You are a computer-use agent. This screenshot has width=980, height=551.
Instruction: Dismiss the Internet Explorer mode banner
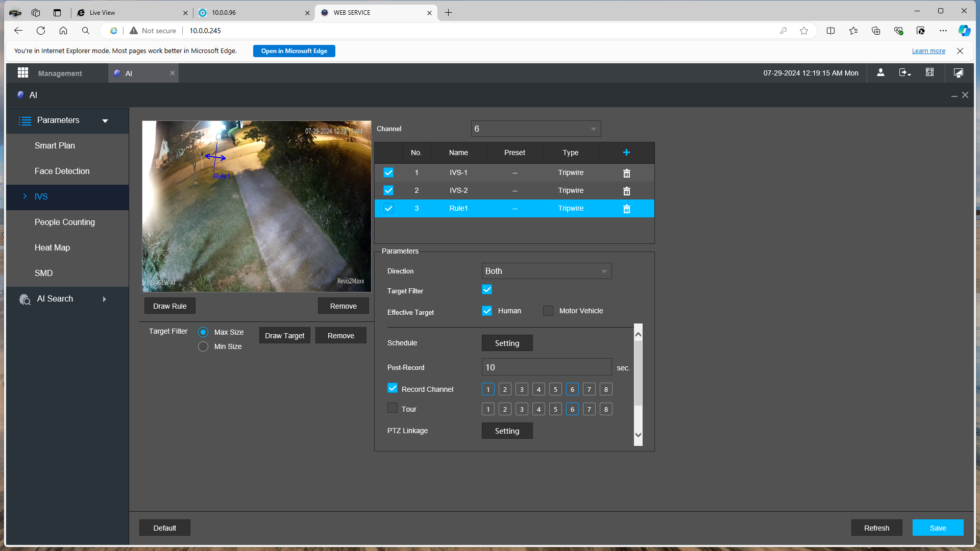point(960,51)
